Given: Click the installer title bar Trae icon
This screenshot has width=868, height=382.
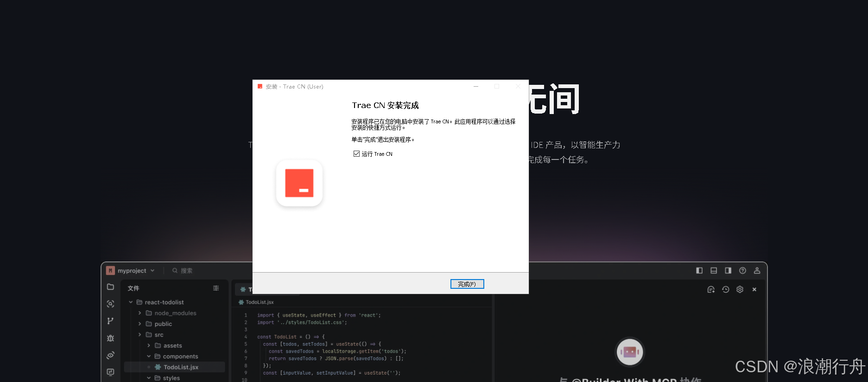Looking at the screenshot, I should (260, 87).
